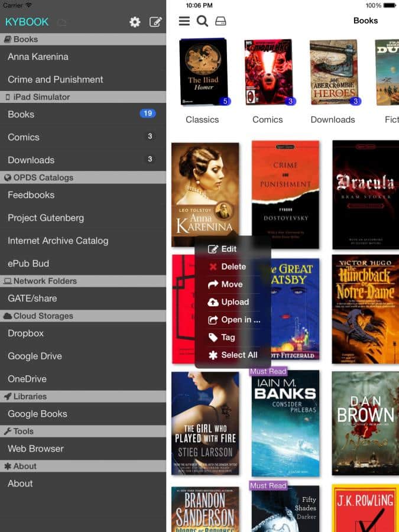Open the hamburger menu in the toolbar
399x532 pixels.
[184, 21]
